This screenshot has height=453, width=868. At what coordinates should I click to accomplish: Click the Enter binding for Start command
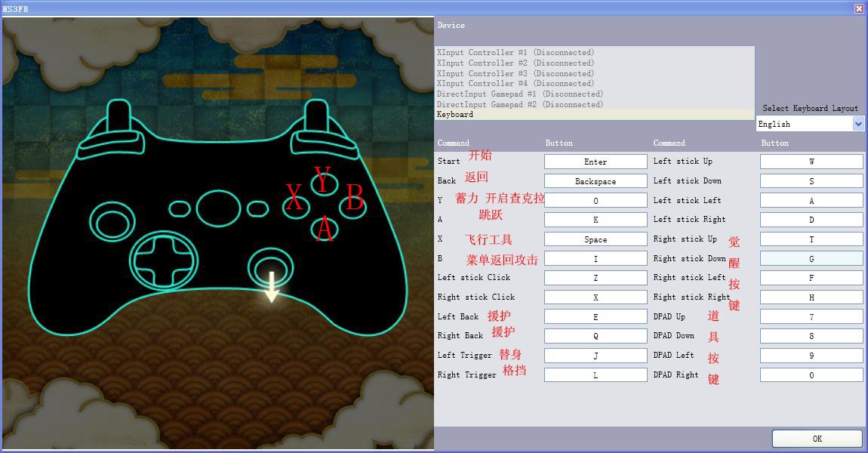click(596, 162)
